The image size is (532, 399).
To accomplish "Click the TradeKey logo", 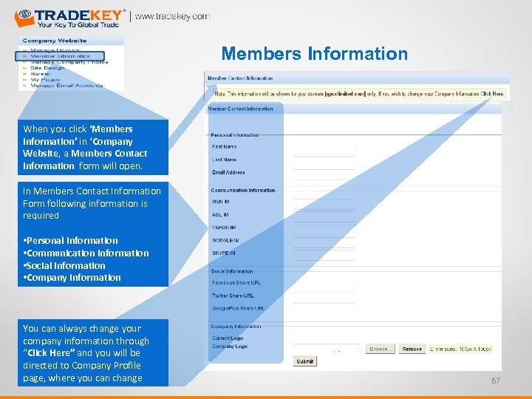I will pos(69,18).
